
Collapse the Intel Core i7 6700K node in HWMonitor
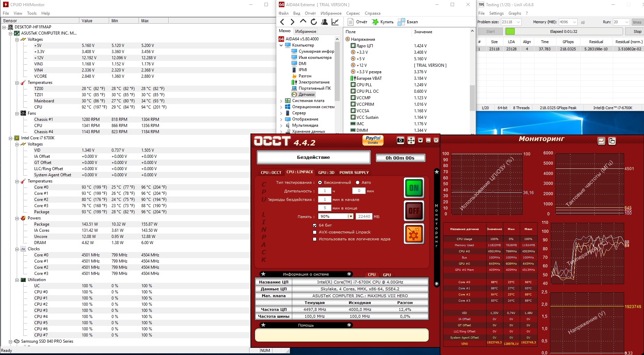point(11,138)
